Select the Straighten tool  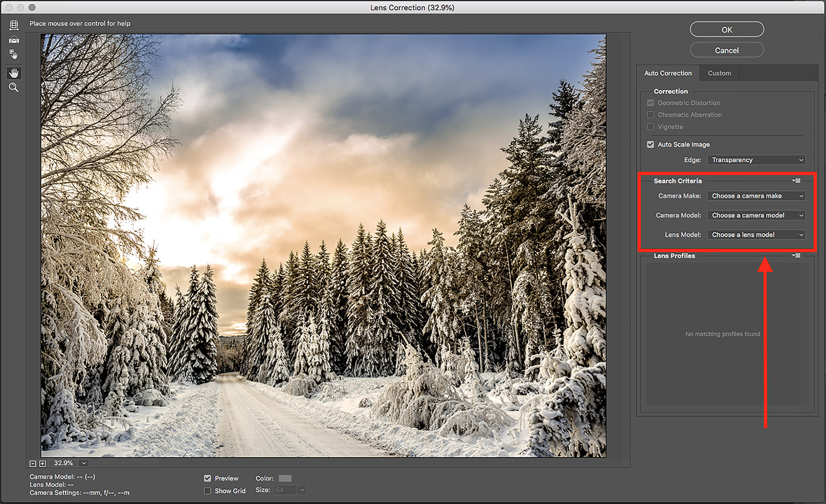[x=13, y=39]
